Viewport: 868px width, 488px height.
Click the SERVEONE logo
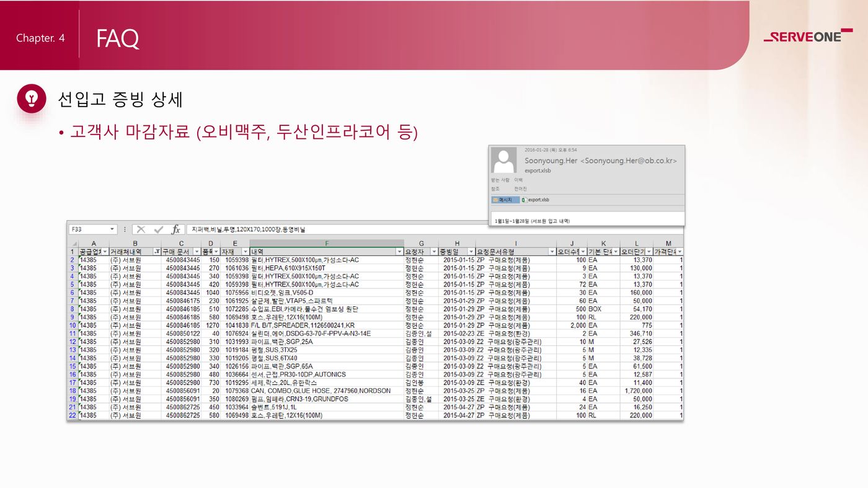coord(807,37)
